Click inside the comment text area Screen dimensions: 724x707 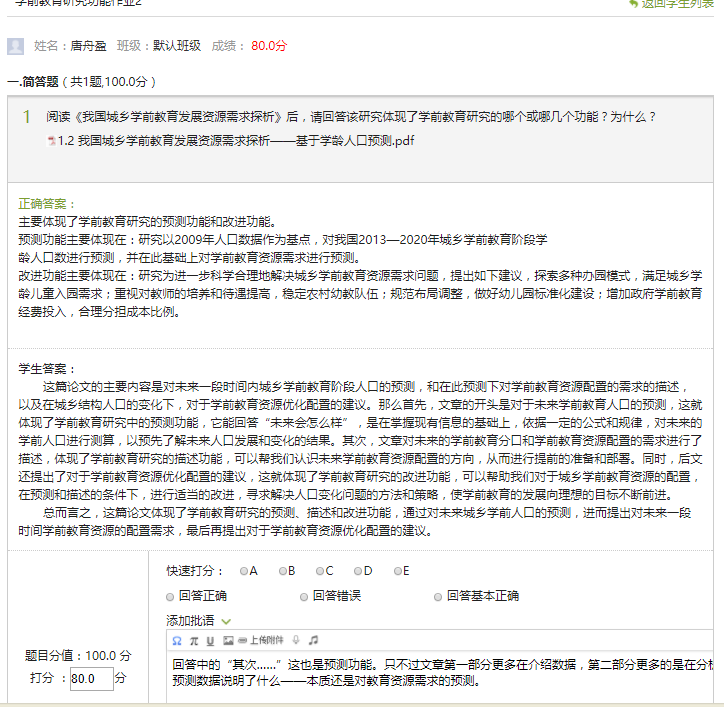(440, 685)
